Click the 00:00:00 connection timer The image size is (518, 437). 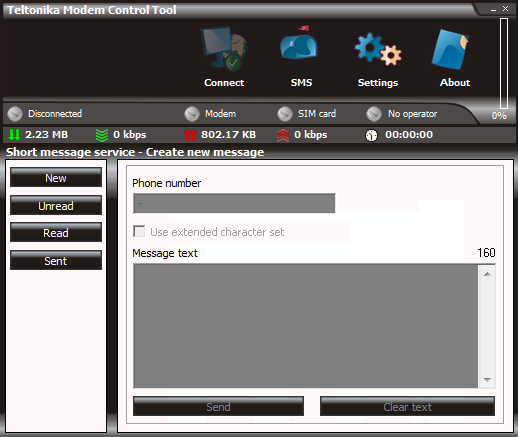click(409, 135)
